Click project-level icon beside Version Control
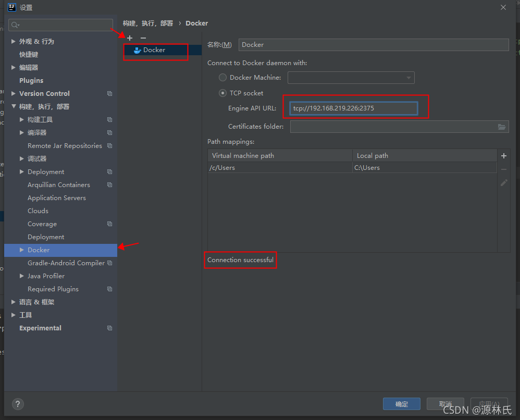Screen dimensions: 520x420 point(110,94)
